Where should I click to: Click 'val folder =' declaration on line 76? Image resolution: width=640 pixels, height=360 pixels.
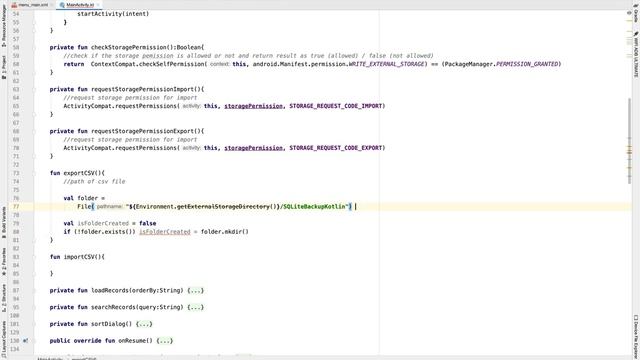pyautogui.click(x=84, y=198)
